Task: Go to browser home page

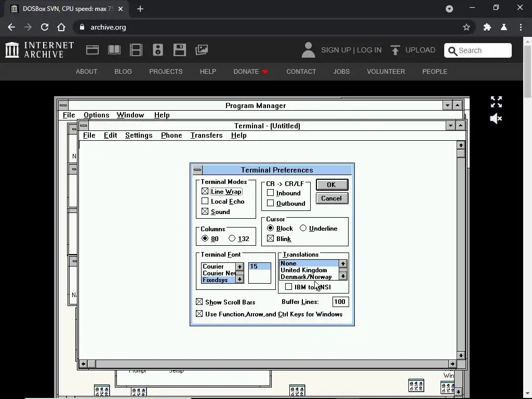Action: (61, 27)
